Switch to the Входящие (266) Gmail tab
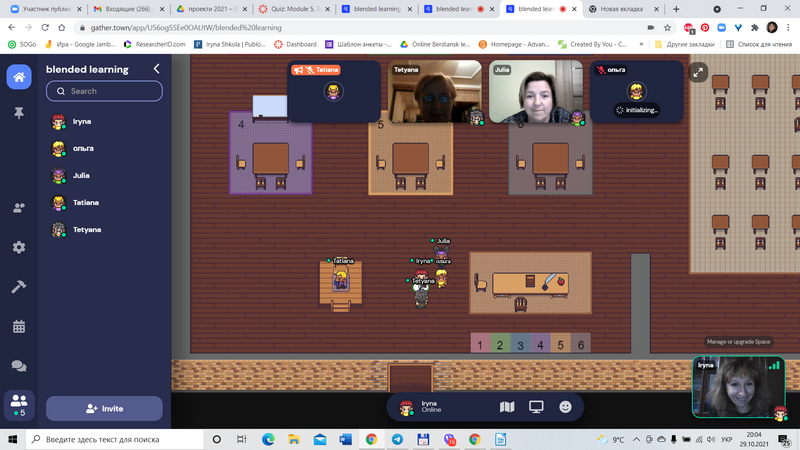Image resolution: width=800 pixels, height=450 pixels. coord(129,9)
